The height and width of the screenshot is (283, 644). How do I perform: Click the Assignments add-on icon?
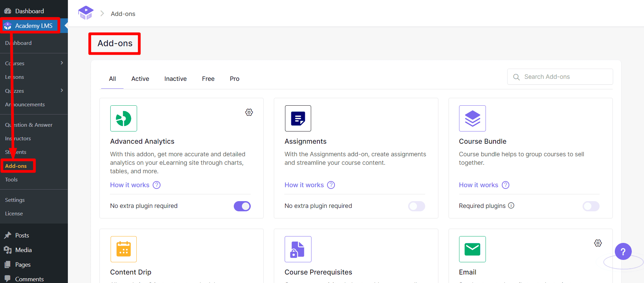[298, 118]
